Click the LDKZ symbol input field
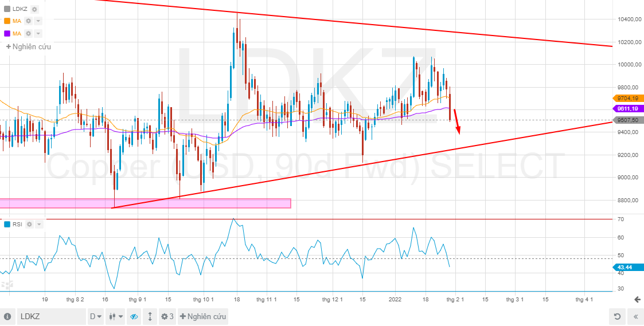 click(51, 317)
